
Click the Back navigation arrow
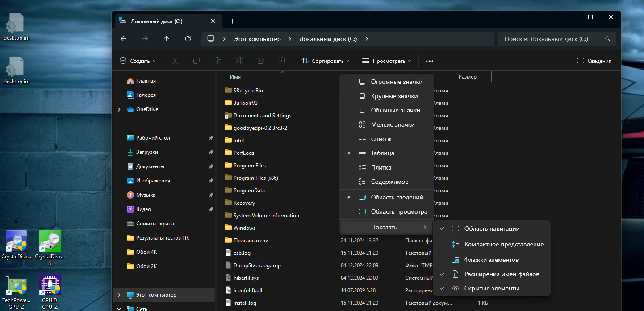124,39
